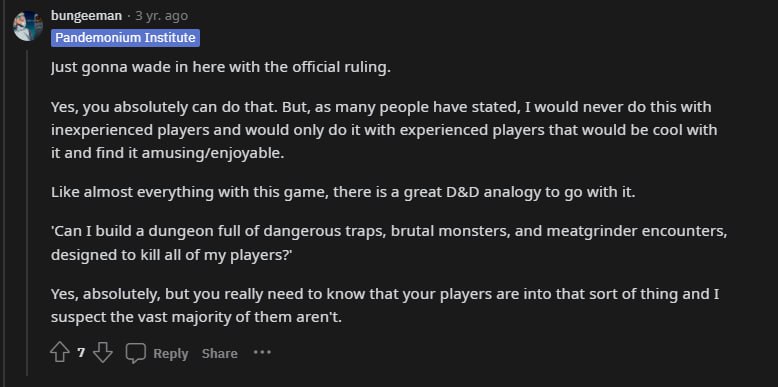Screen dimensions: 778x387
Task: Click the 'Can I build a dungeon' line
Action: coord(389,232)
